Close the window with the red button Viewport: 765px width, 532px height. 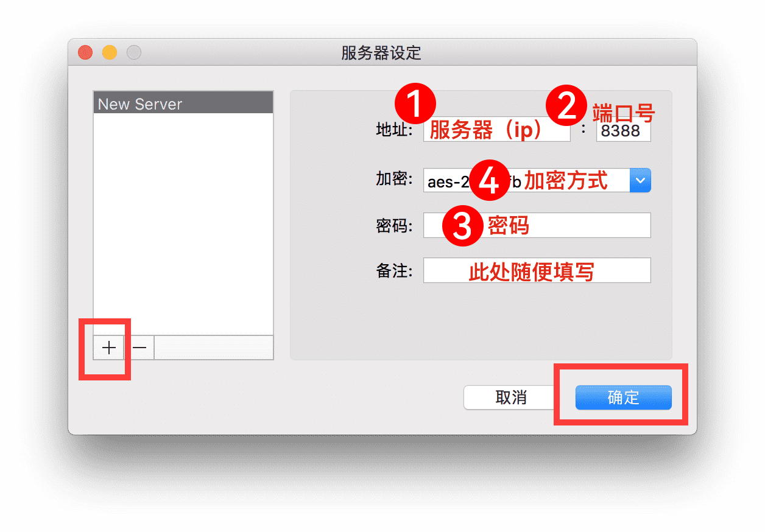pos(85,52)
